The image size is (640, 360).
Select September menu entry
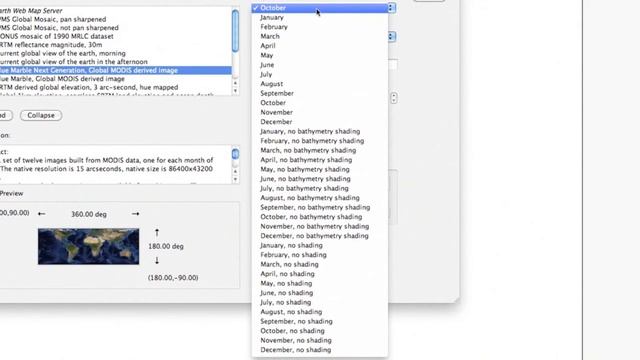pyautogui.click(x=320, y=93)
